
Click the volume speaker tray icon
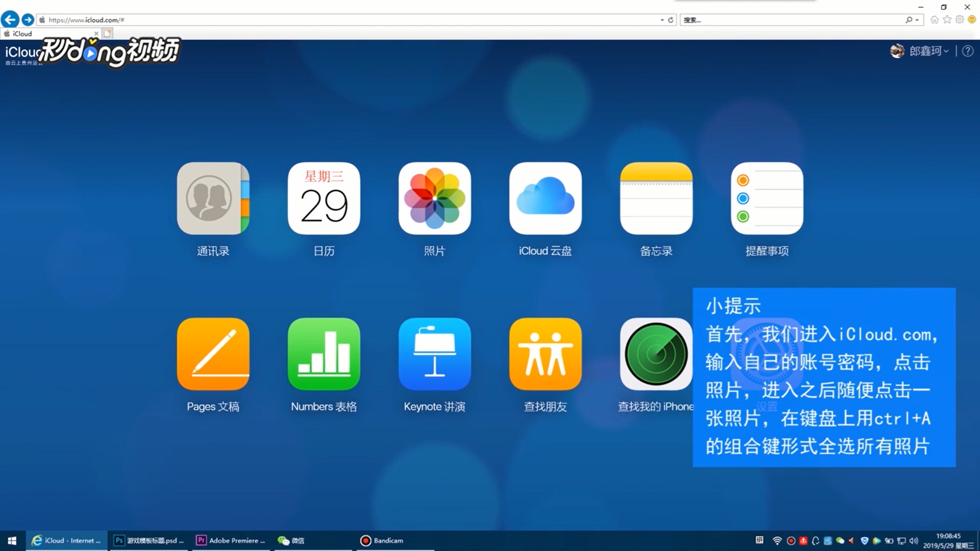coord(914,541)
